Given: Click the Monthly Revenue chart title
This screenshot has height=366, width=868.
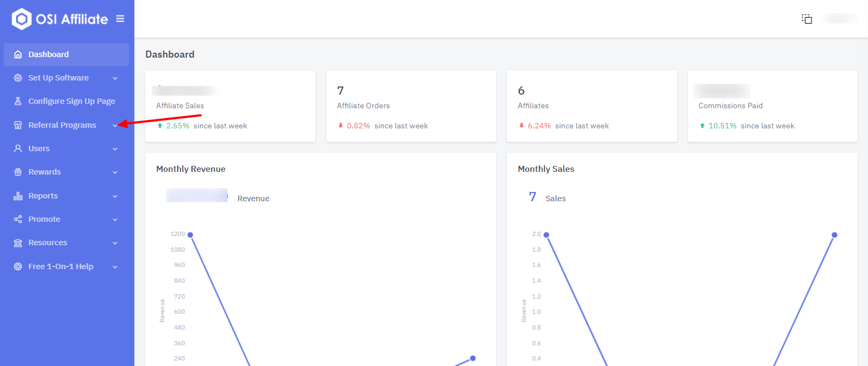Looking at the screenshot, I should point(191,169).
